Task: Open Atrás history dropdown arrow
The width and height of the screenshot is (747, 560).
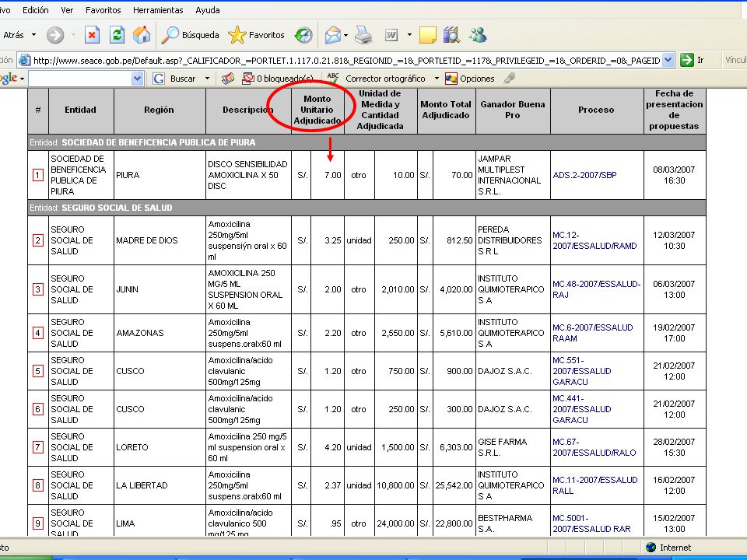Action: [33, 35]
